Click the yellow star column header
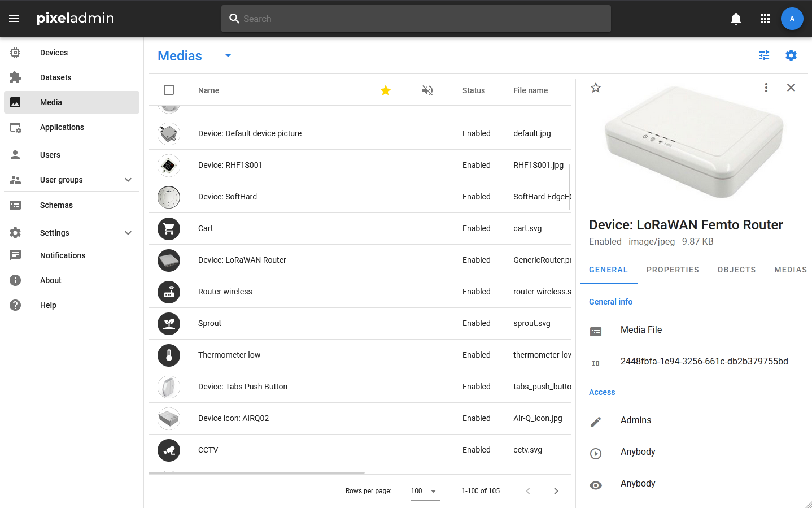This screenshot has width=812, height=508. 386,90
